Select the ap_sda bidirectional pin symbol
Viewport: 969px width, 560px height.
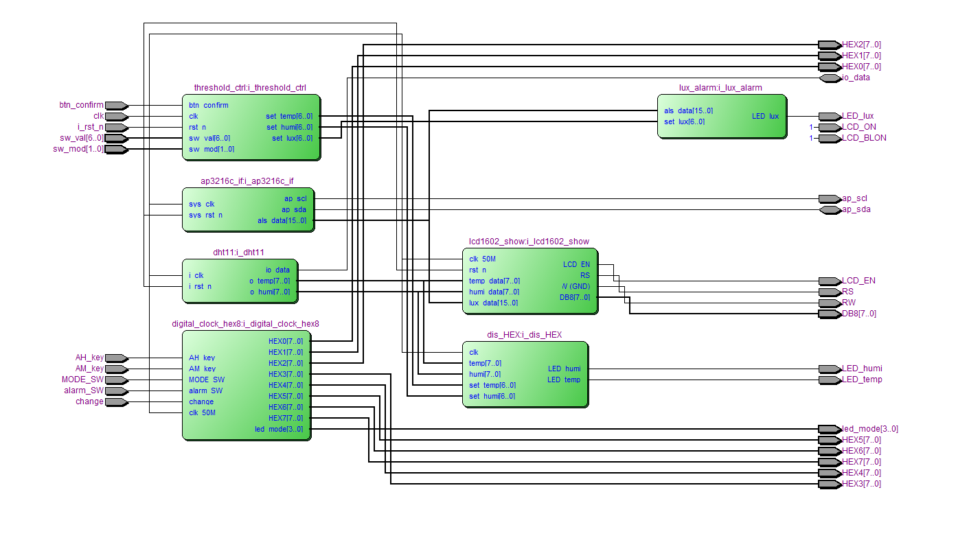830,210
